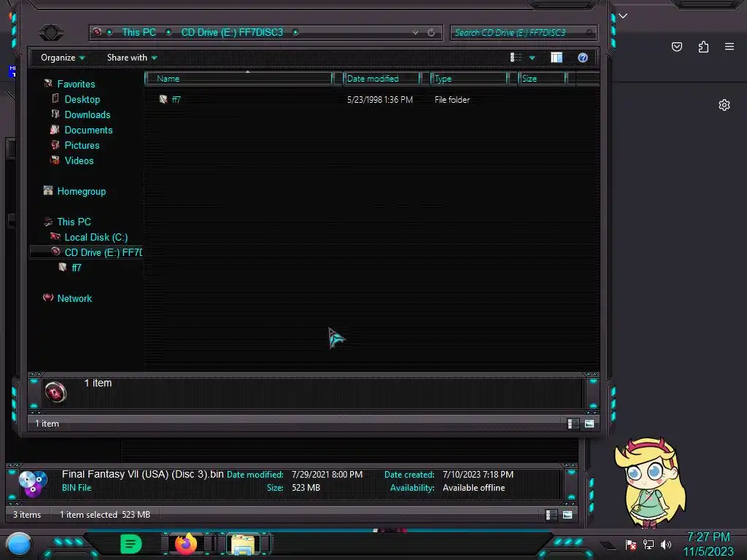Select This PC in navigation pane
Viewport: 747px width, 560px height.
[74, 222]
